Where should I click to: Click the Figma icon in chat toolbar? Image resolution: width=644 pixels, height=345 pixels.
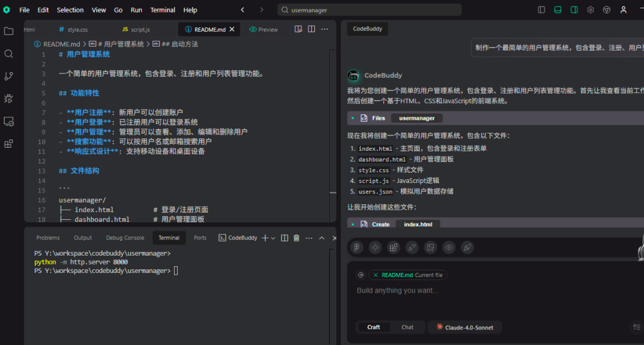click(x=357, y=247)
